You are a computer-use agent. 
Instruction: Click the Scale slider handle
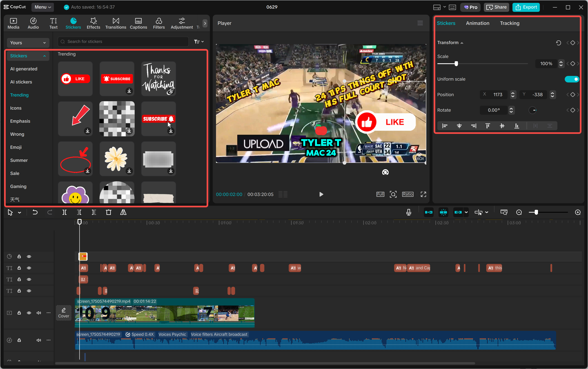point(456,64)
